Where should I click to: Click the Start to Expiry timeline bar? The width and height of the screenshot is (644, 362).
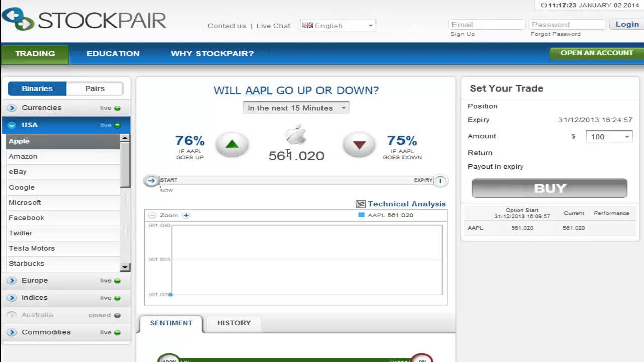[x=296, y=180]
